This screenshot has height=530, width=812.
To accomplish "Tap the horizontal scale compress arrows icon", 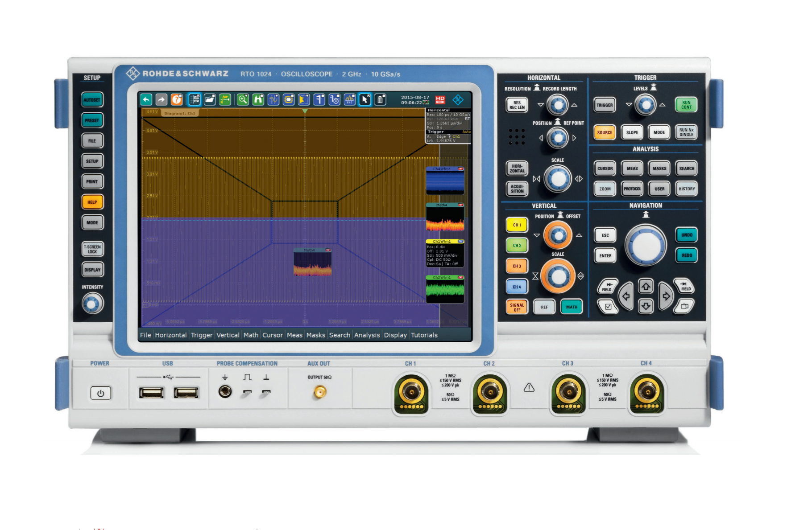I will coord(536,179).
